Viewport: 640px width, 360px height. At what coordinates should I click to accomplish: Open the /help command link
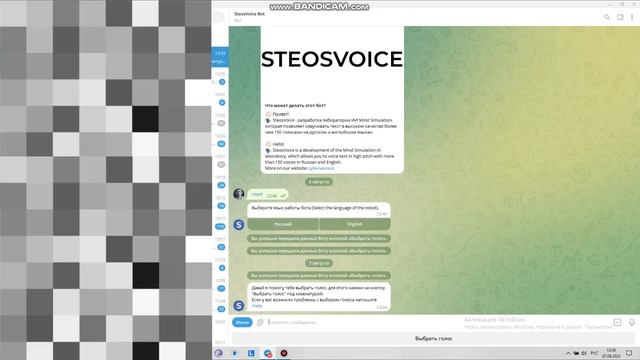point(257,306)
